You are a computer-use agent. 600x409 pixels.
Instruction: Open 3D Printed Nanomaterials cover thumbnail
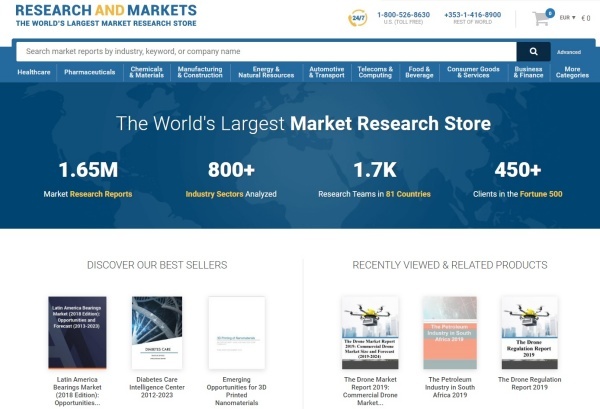[236, 332]
